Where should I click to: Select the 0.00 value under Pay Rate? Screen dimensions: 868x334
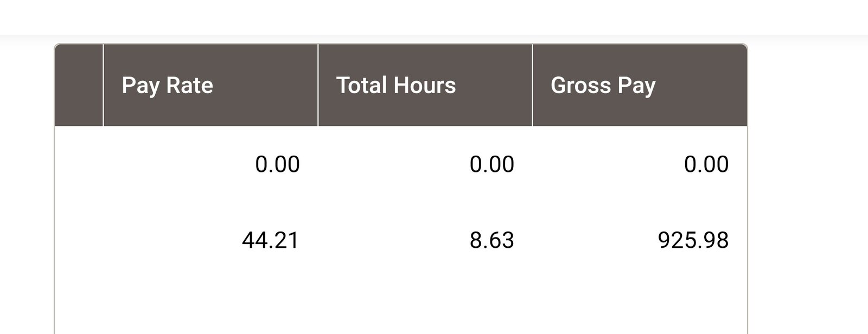[277, 164]
